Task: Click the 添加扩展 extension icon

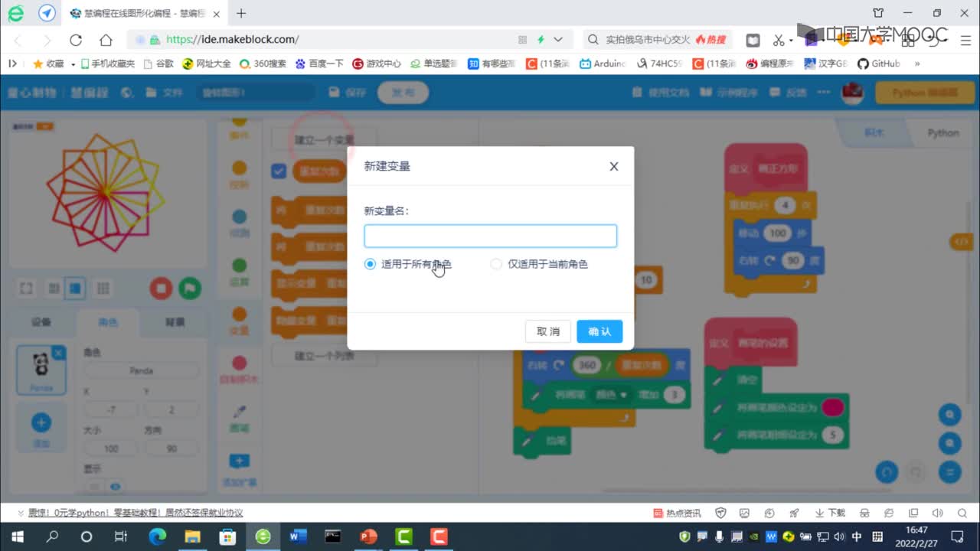Action: [x=239, y=469]
